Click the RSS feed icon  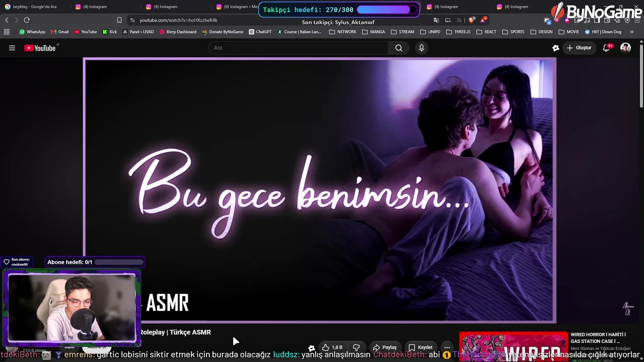pos(459,20)
